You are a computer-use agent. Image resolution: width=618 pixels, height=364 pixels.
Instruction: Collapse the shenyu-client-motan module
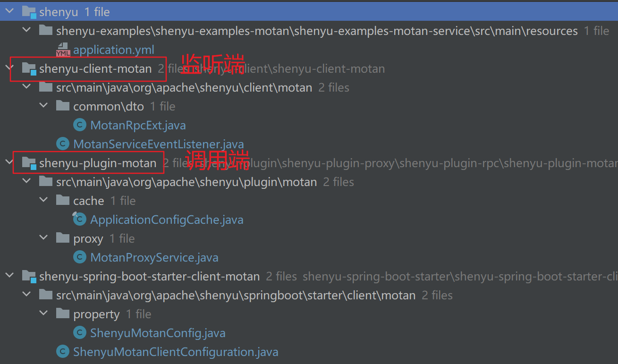point(9,68)
